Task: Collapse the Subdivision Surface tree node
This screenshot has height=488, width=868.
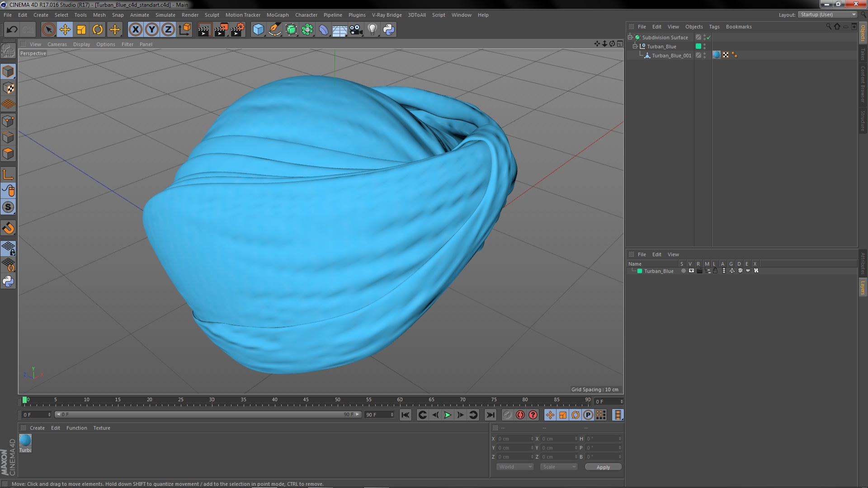Action: pyautogui.click(x=630, y=38)
